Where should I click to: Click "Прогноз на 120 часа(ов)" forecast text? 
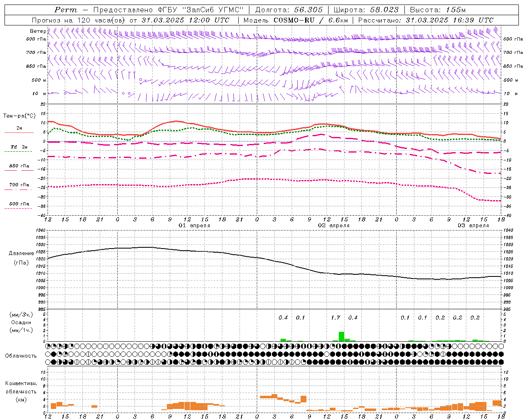tap(79, 20)
